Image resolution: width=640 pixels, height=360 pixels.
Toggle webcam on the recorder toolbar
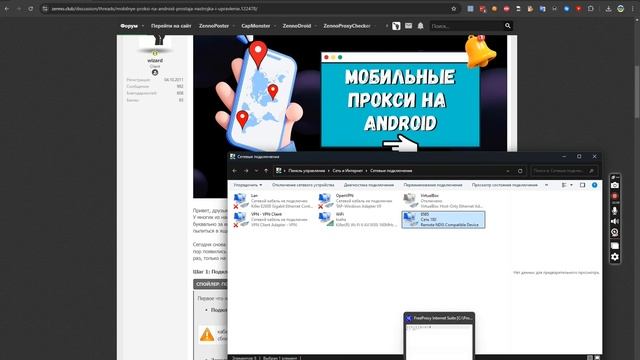(x=615, y=232)
